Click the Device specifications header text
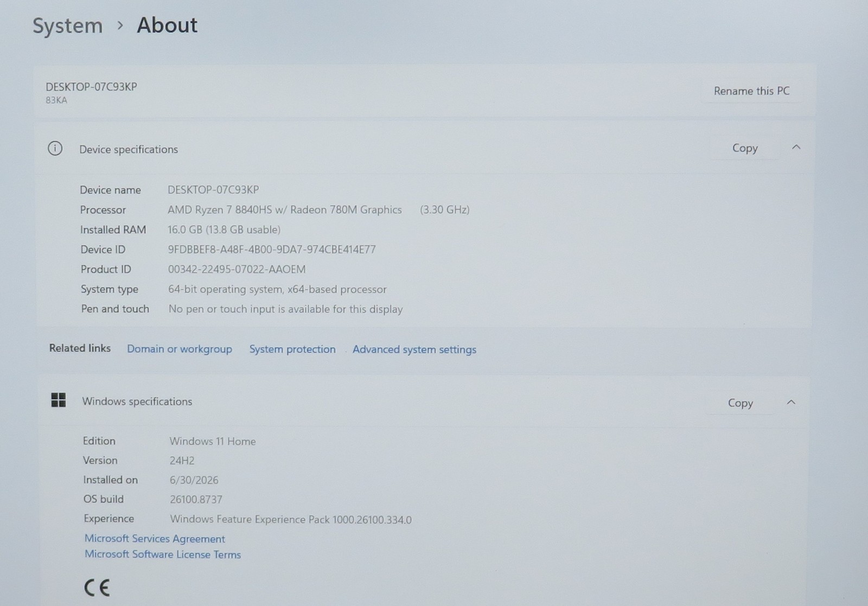 (x=129, y=149)
